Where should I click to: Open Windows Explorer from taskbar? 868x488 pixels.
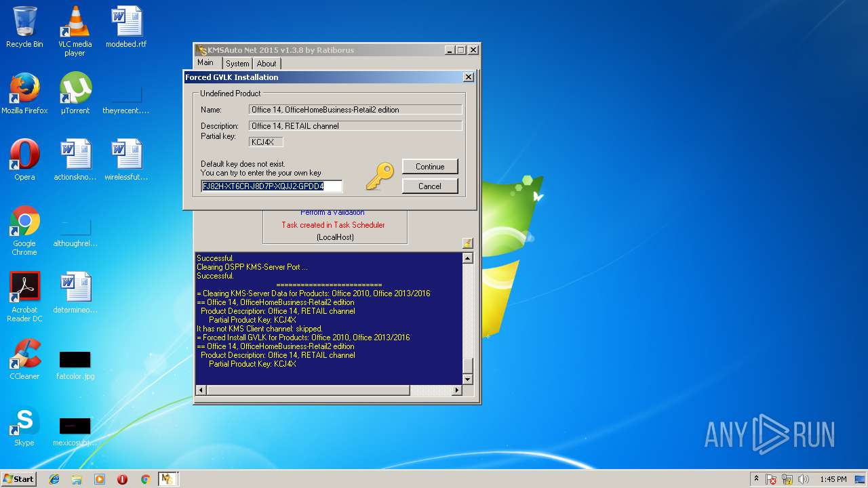point(77,479)
